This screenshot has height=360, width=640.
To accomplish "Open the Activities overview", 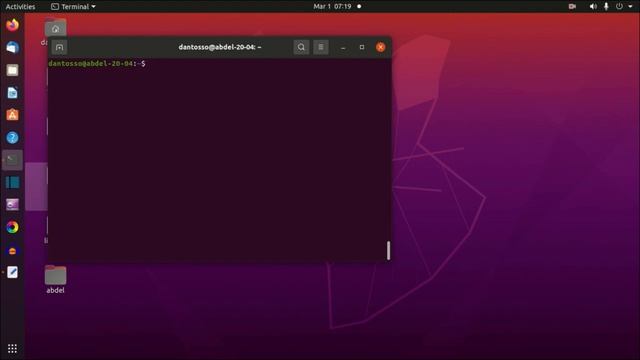I will [x=20, y=7].
